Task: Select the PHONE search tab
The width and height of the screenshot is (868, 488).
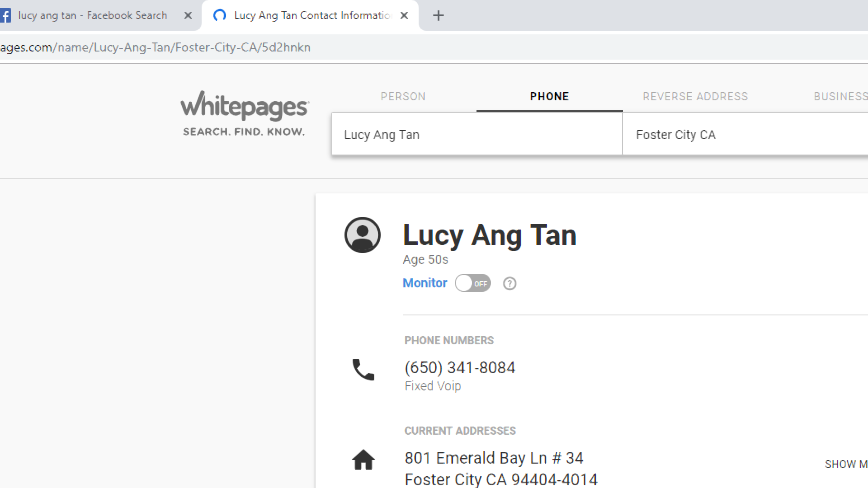Action: point(549,96)
